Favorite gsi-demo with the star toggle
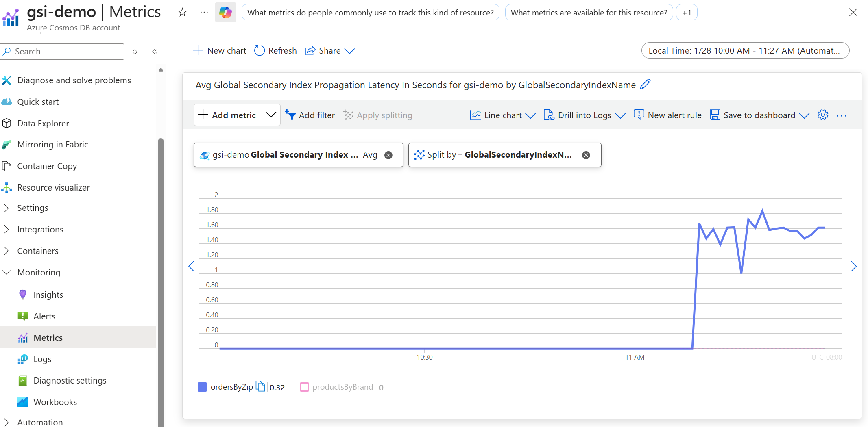The height and width of the screenshot is (427, 868). (182, 12)
